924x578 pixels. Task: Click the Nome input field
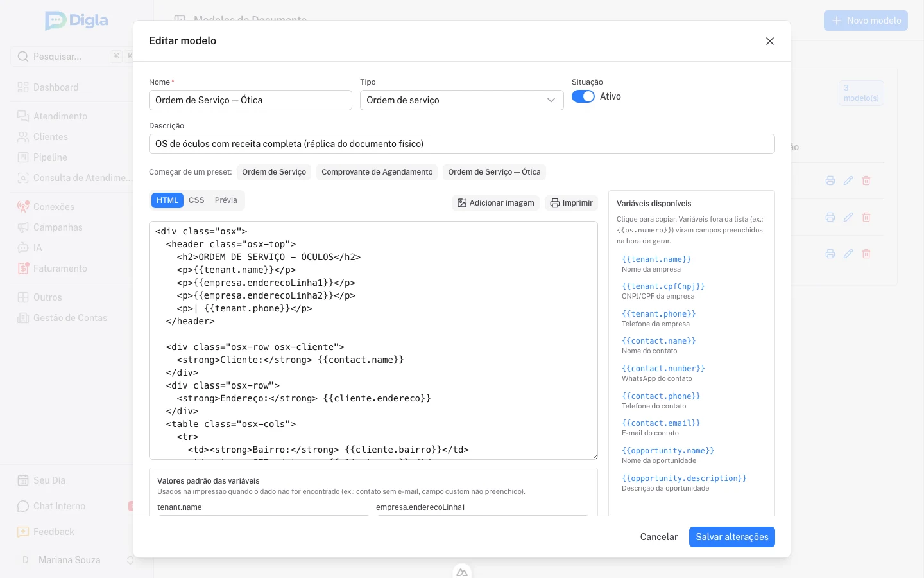pos(250,100)
